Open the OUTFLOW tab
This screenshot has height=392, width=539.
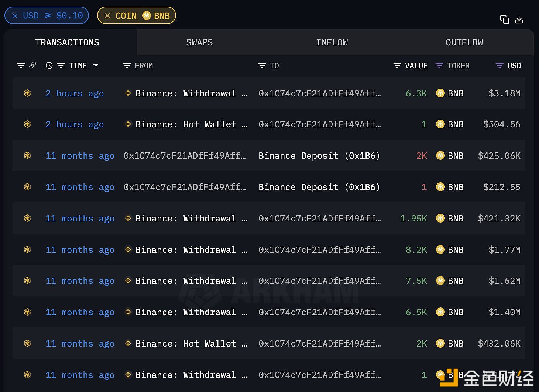click(x=464, y=42)
